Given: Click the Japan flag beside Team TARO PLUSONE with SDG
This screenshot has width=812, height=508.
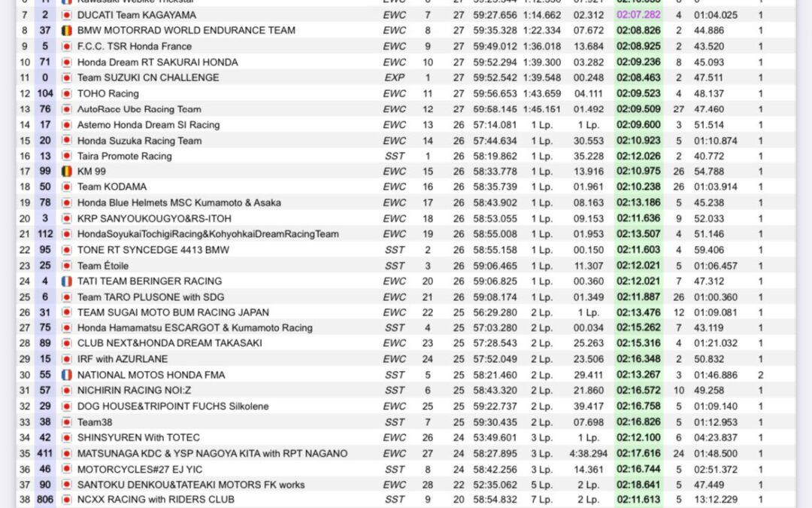Looking at the screenshot, I should [66, 297].
